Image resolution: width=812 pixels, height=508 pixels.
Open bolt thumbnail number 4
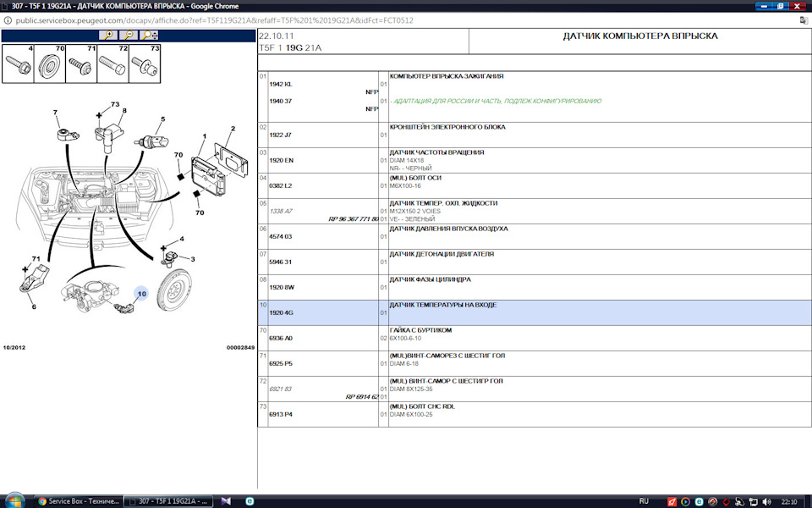18,63
